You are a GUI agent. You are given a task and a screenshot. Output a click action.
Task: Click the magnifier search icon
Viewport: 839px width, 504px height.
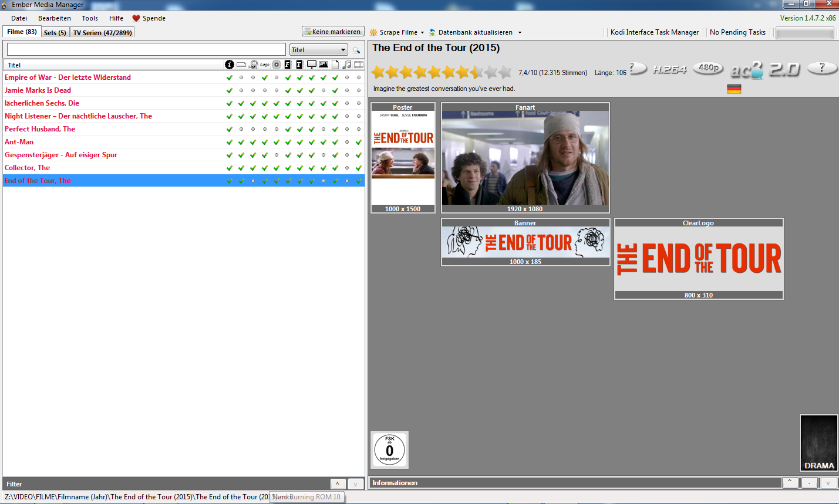356,50
